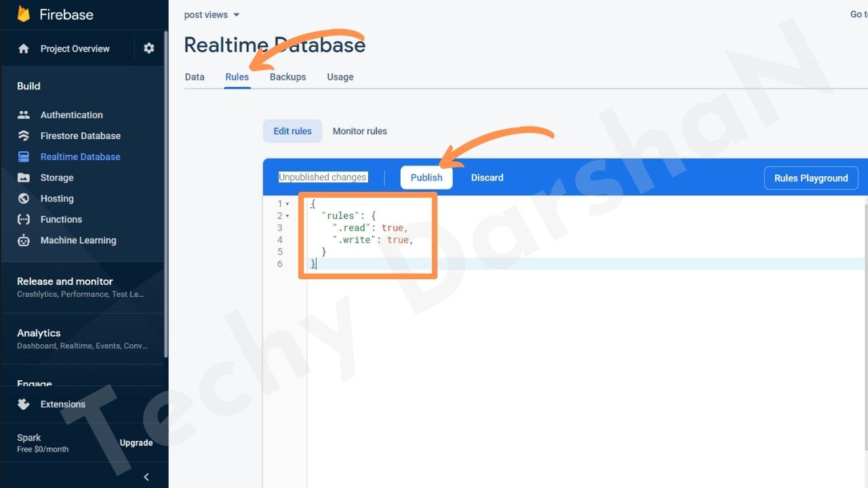The height and width of the screenshot is (488, 868).
Task: Select the Edit rules sub-tab
Action: point(292,131)
